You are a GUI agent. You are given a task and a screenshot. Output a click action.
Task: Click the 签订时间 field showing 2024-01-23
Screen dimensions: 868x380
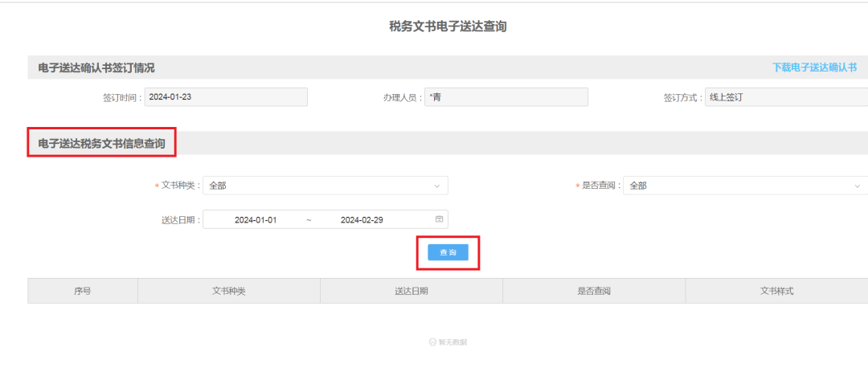pyautogui.click(x=226, y=96)
